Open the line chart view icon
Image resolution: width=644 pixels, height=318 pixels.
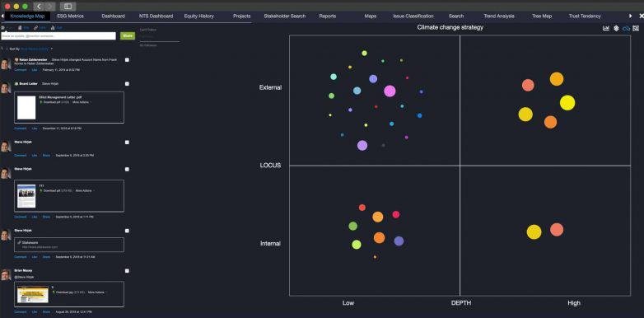[606, 28]
